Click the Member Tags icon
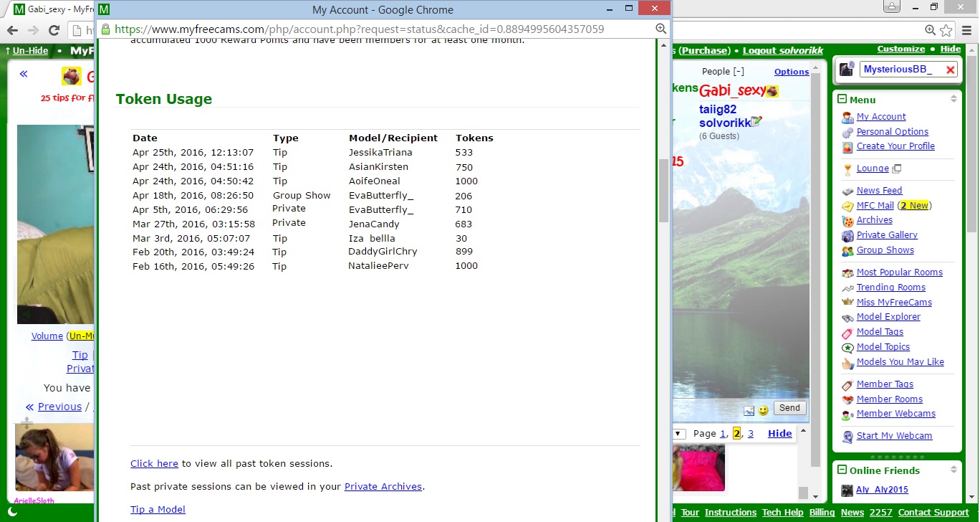 (847, 384)
